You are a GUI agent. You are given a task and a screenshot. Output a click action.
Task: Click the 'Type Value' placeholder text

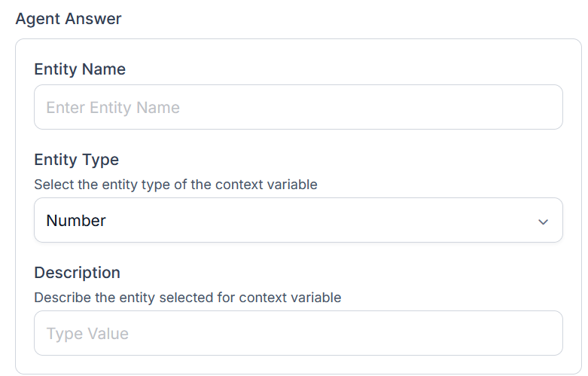[87, 334]
